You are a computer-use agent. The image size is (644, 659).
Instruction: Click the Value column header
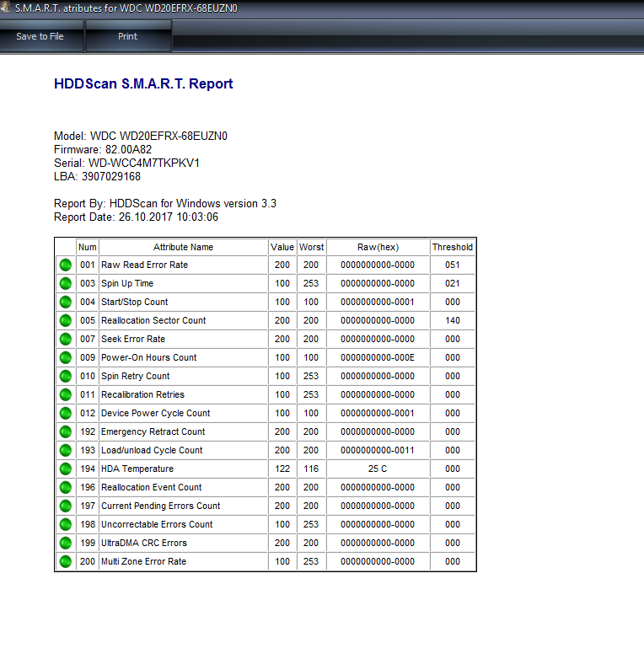282,247
